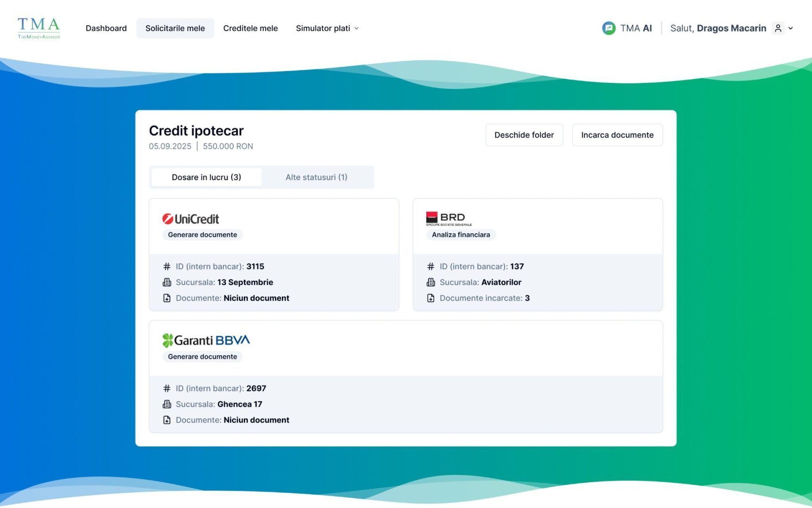The image size is (812, 508).
Task: Click the building icon next to Sucursala Aviatorilor
Action: tap(431, 282)
